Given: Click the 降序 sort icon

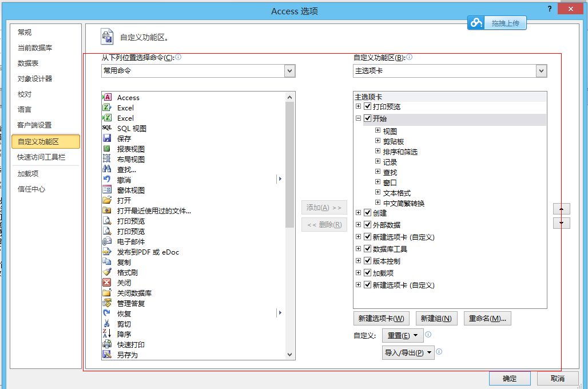Looking at the screenshot, I should pos(107,334).
